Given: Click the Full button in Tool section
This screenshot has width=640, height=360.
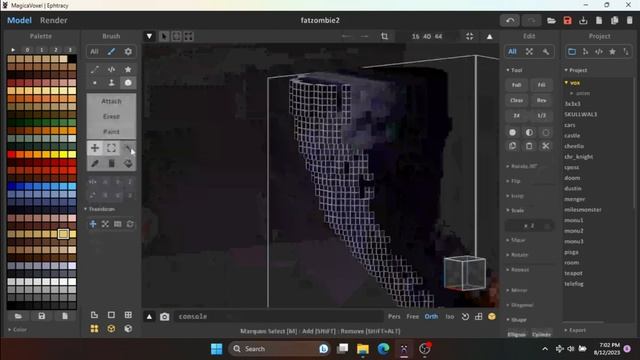Looking at the screenshot, I should pyautogui.click(x=517, y=85).
